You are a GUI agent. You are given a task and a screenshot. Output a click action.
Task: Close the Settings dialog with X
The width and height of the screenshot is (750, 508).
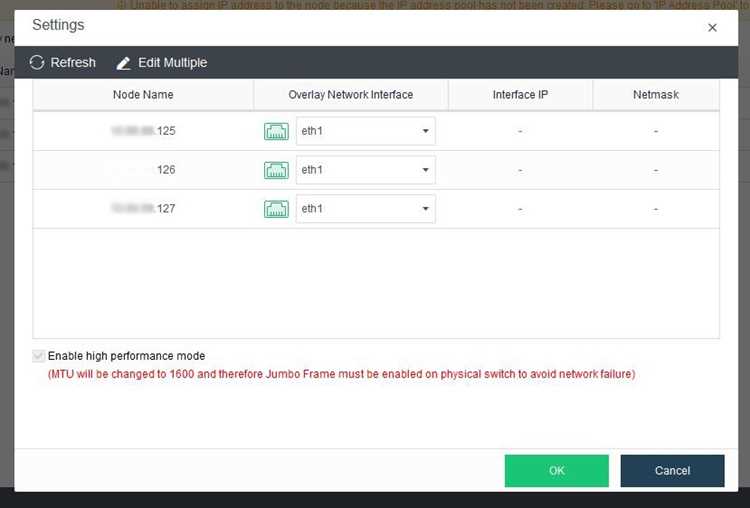tap(712, 28)
